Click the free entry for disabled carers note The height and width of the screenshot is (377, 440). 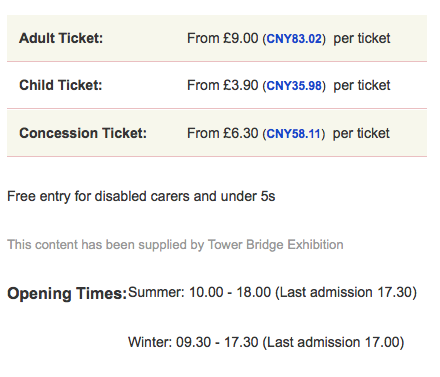[x=141, y=196]
